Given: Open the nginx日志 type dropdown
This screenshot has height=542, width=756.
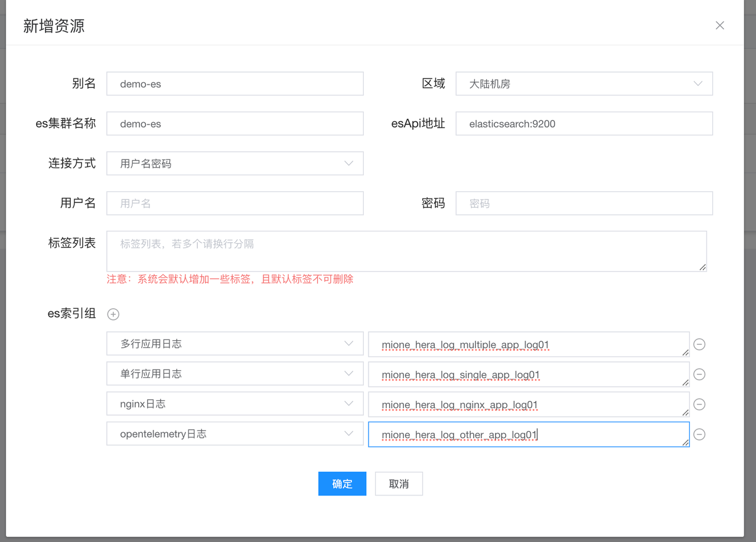Looking at the screenshot, I should tap(235, 404).
